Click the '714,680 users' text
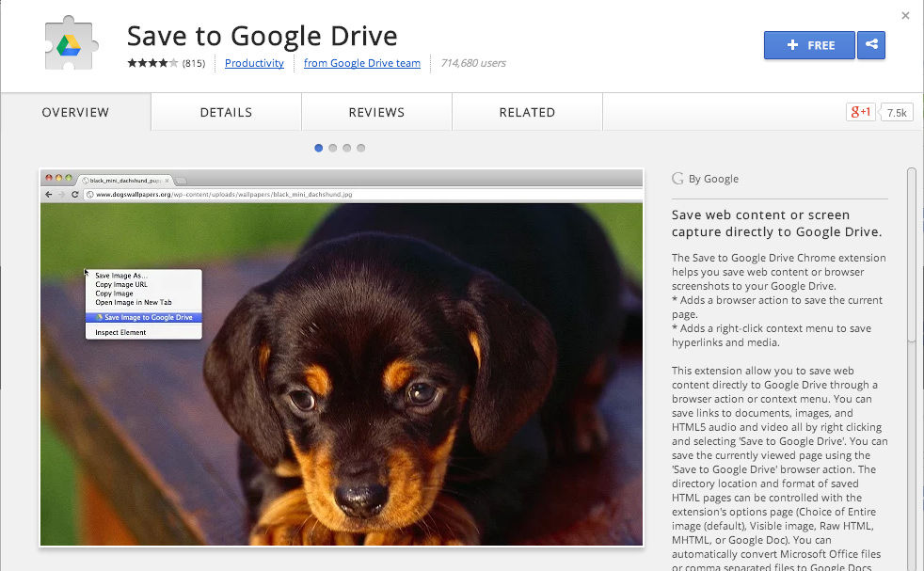Image resolution: width=924 pixels, height=571 pixels. click(473, 63)
